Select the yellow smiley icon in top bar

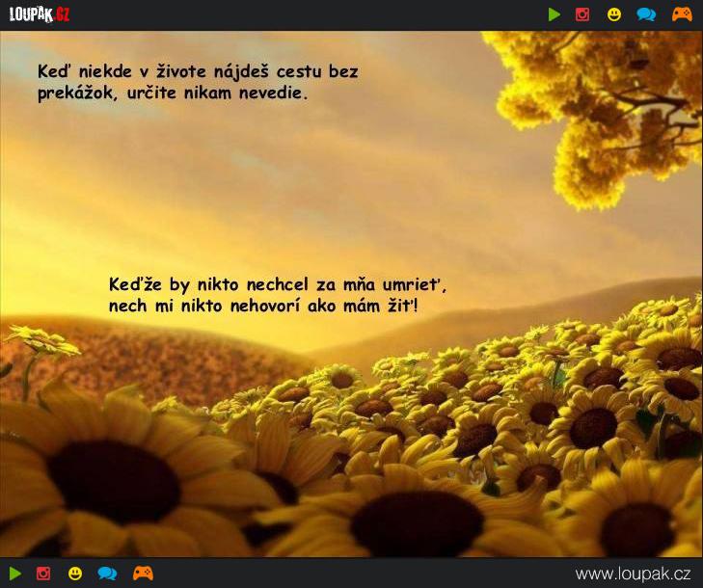[x=614, y=14]
